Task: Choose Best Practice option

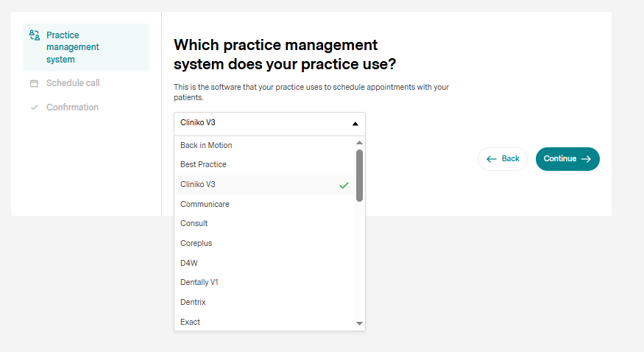Action: 203,164
